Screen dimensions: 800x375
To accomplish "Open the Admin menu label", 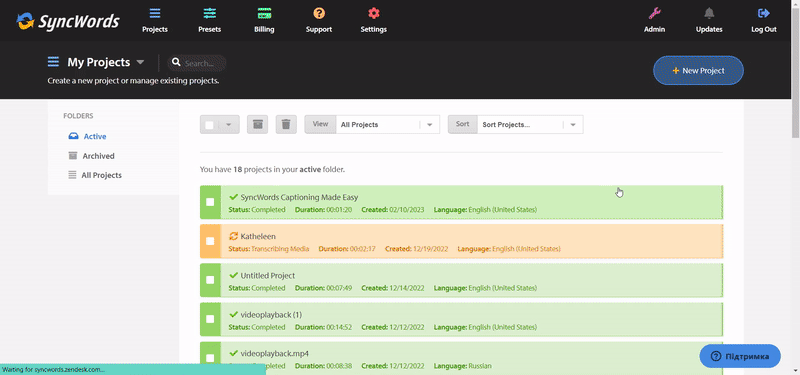I will [x=654, y=30].
